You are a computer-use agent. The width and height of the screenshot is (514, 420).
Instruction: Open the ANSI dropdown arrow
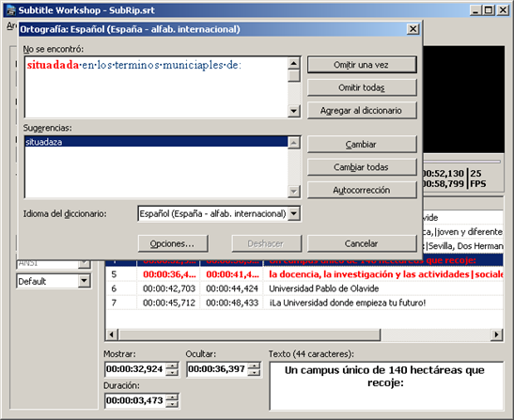click(85, 263)
